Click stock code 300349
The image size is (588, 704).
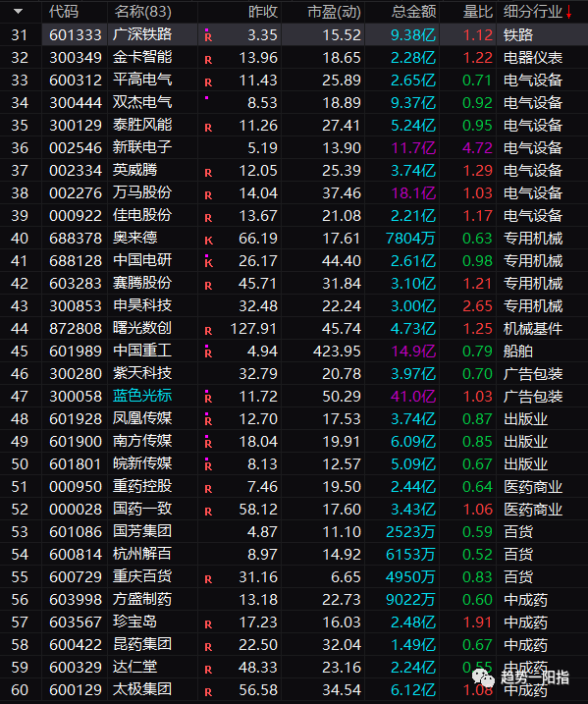pyautogui.click(x=76, y=58)
